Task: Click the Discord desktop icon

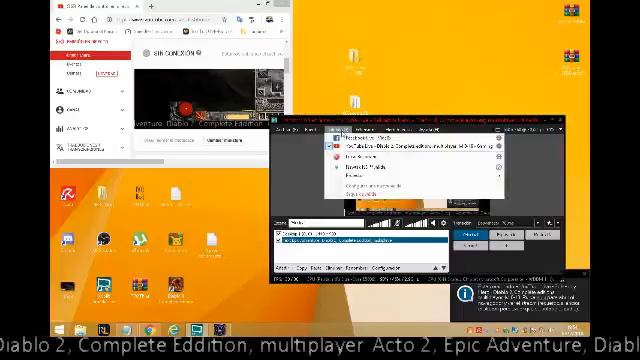Action: pos(67,239)
